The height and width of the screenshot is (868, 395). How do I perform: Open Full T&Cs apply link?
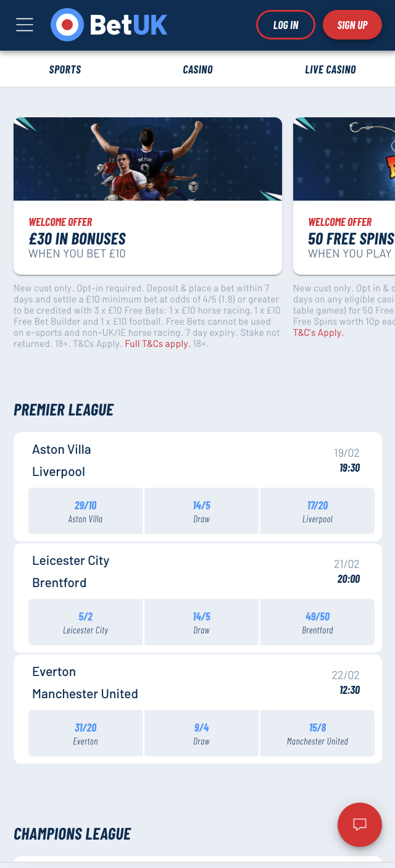click(157, 344)
